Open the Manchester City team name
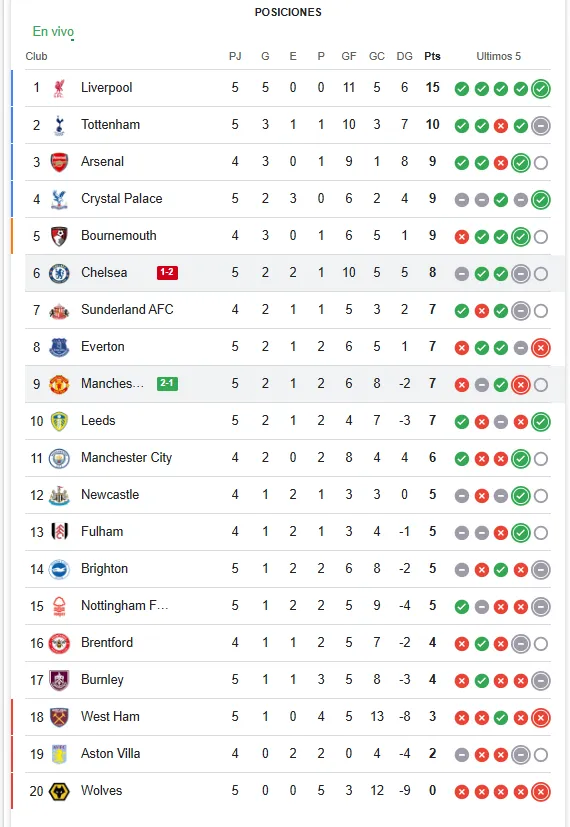Viewport: 570px width, 827px height. pos(127,458)
